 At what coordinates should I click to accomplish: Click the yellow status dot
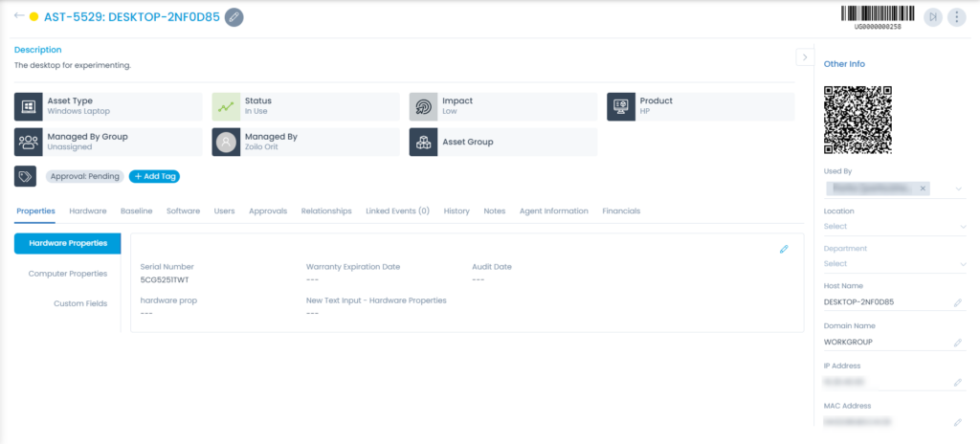pyautogui.click(x=33, y=17)
